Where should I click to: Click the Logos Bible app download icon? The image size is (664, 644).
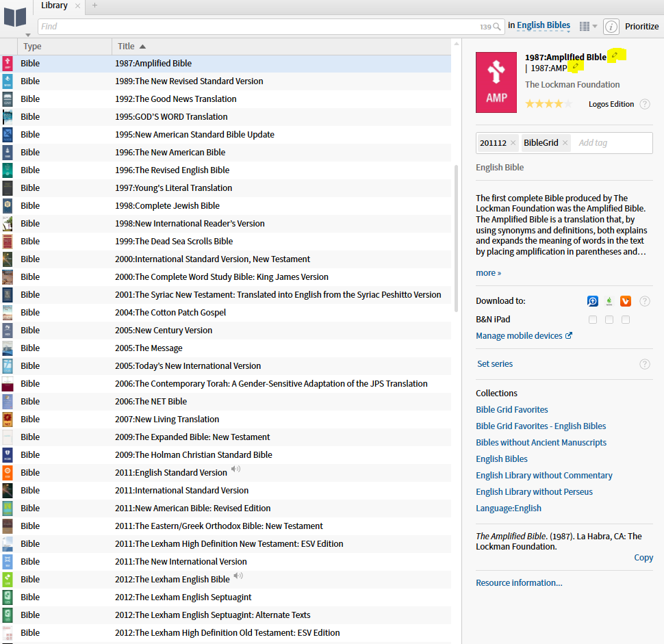click(593, 301)
